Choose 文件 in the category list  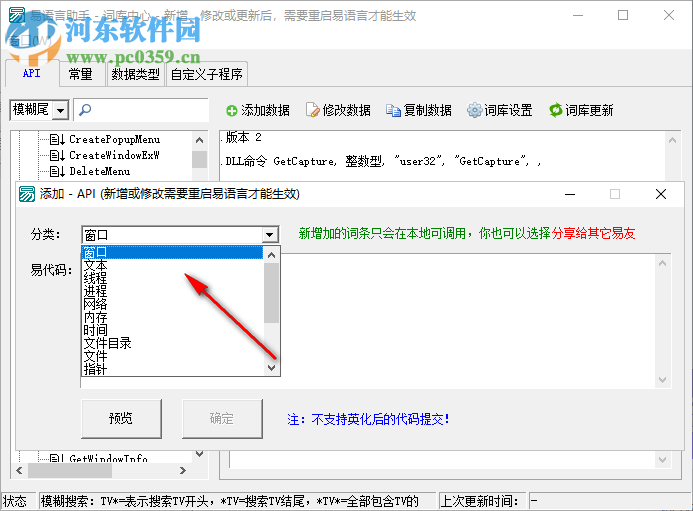[x=172, y=356]
